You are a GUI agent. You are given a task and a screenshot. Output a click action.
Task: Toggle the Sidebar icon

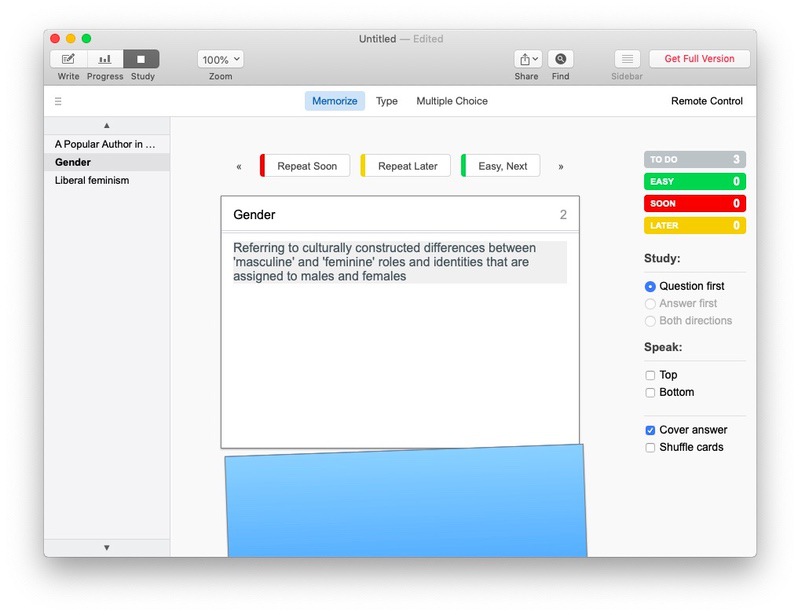(x=626, y=58)
